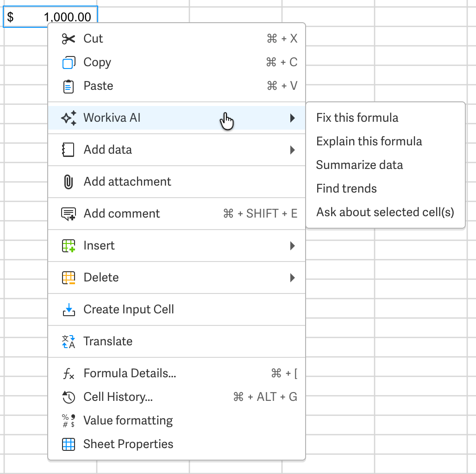This screenshot has width=476, height=474.
Task: Click the clipboard Paste icon
Action: coord(69,86)
